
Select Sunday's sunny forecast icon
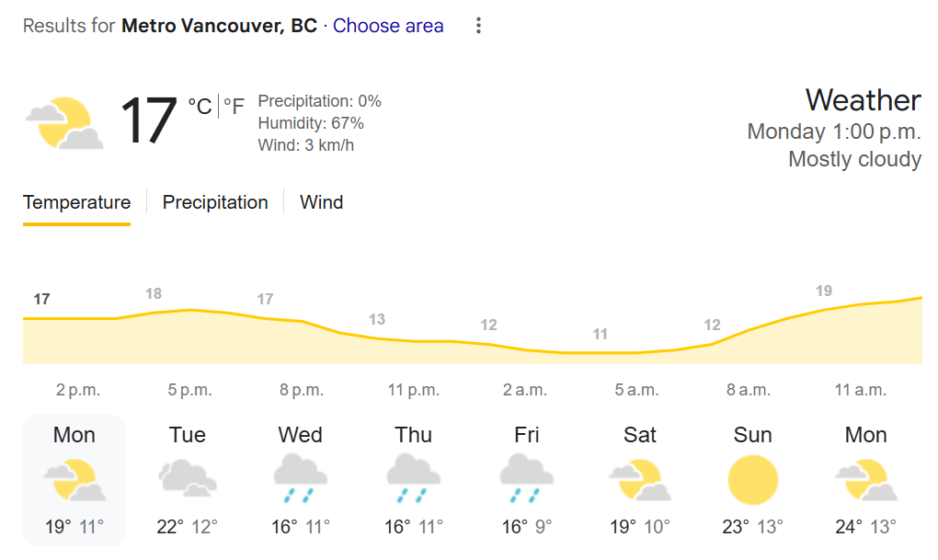pyautogui.click(x=752, y=480)
